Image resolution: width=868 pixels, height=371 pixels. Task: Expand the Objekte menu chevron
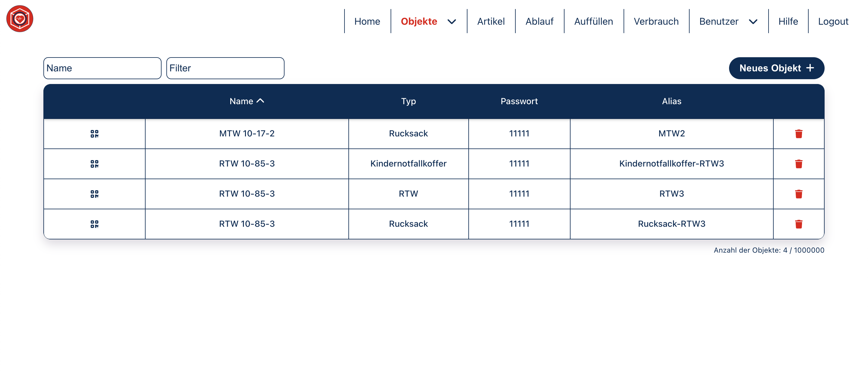click(451, 22)
